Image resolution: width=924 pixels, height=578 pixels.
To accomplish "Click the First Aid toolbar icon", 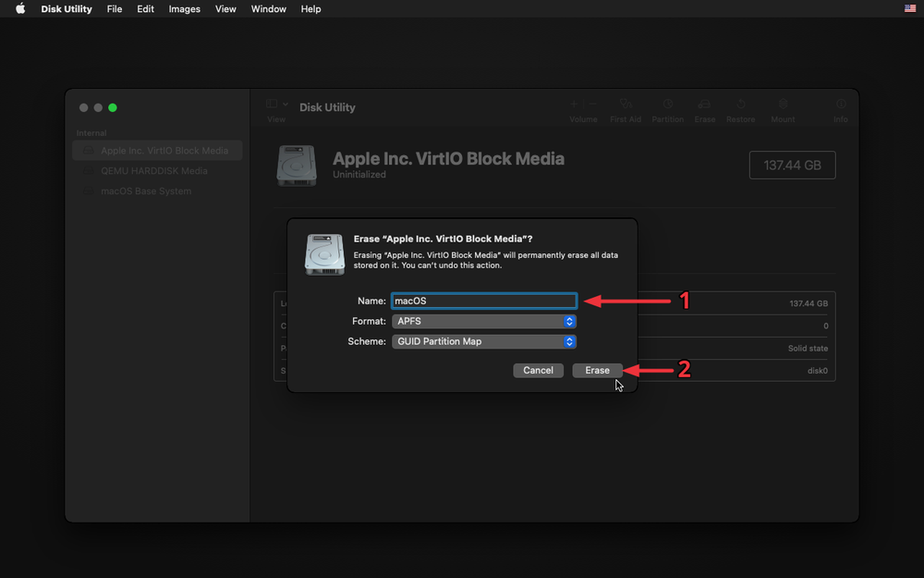I will coord(626,105).
